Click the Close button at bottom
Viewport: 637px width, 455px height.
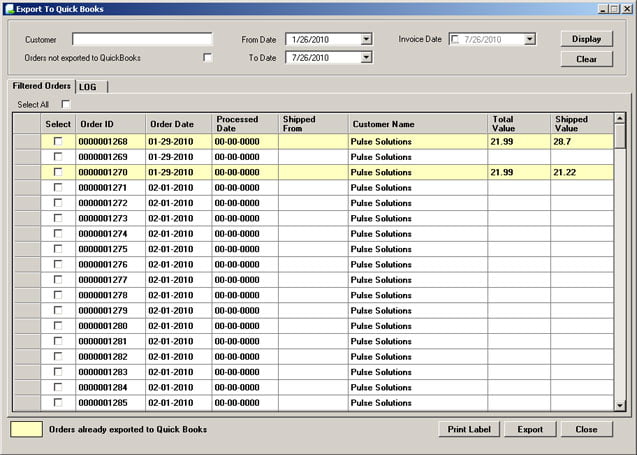(x=586, y=429)
